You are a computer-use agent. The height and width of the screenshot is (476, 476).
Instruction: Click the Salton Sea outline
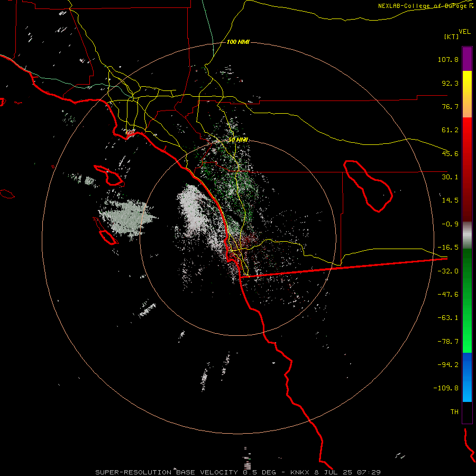(368, 186)
